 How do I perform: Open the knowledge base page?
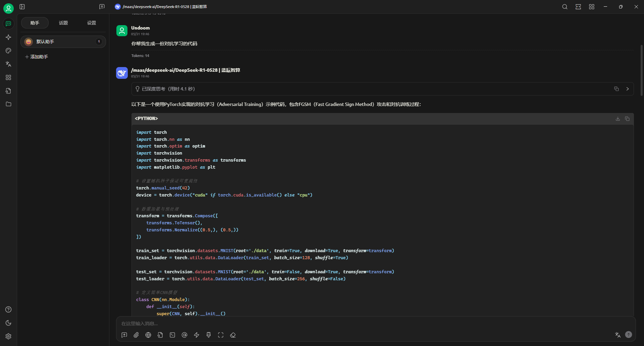pos(8,91)
